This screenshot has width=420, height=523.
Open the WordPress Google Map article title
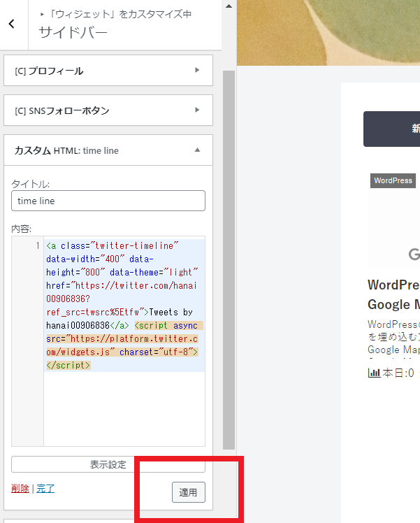click(393, 295)
